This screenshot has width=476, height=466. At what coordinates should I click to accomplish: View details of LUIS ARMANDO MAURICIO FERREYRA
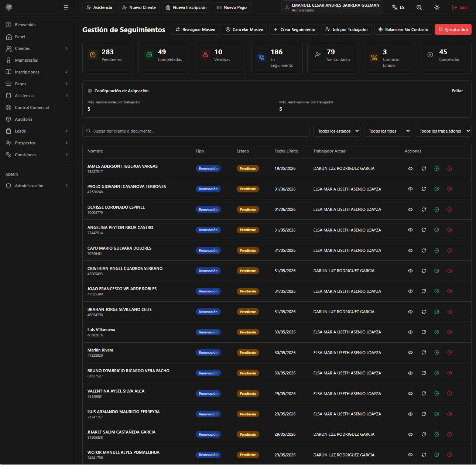coord(410,414)
